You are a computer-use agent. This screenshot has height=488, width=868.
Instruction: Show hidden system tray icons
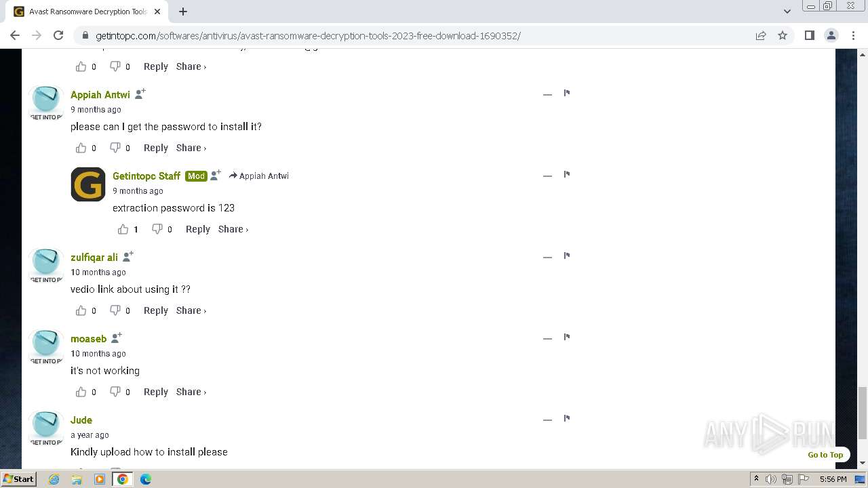pos(756,479)
